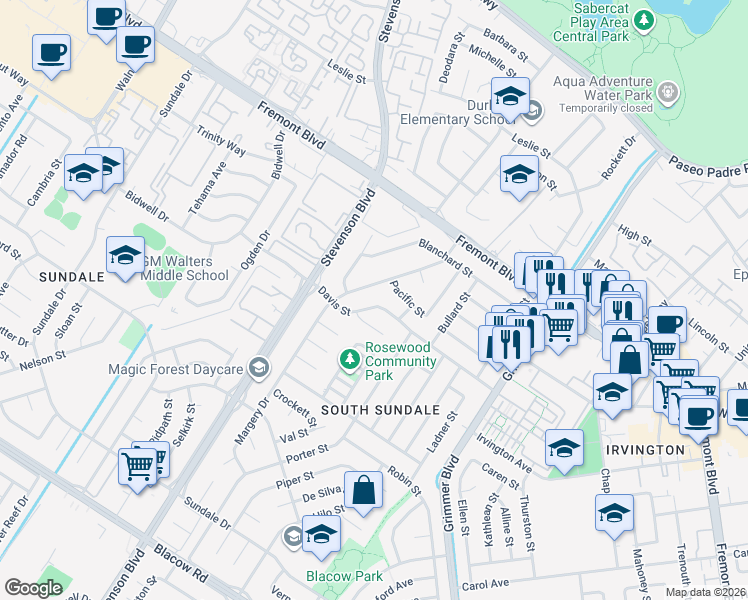The height and width of the screenshot is (600, 748).
Task: Click the Pacific St label
Action: coord(407,299)
